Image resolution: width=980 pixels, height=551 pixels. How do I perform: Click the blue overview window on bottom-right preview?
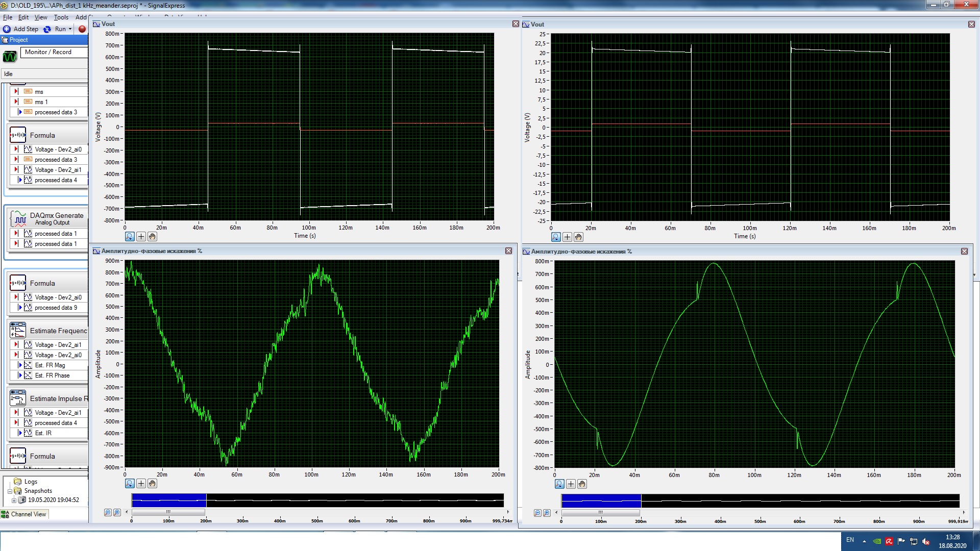pos(601,500)
